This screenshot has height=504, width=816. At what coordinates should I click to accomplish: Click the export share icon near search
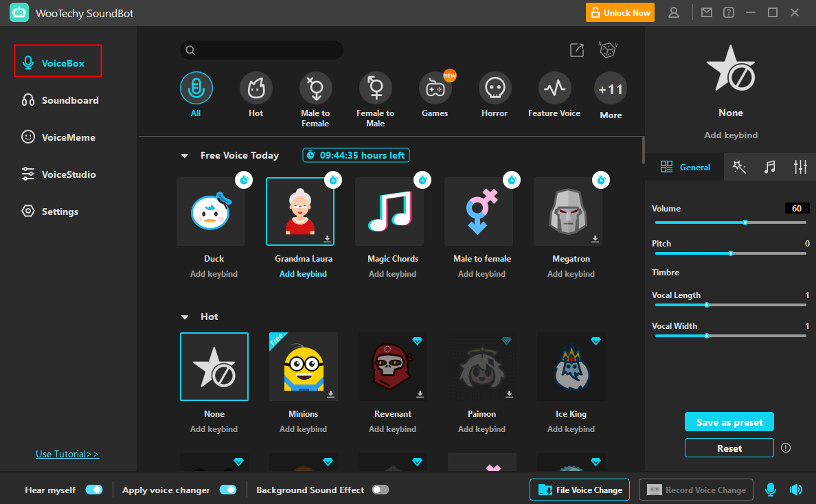[577, 50]
